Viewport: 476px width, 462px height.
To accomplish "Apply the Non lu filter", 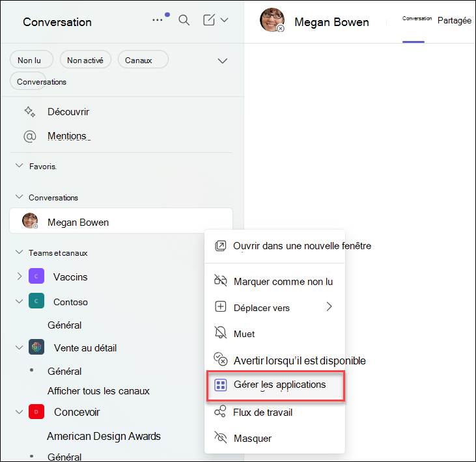I will click(x=31, y=59).
